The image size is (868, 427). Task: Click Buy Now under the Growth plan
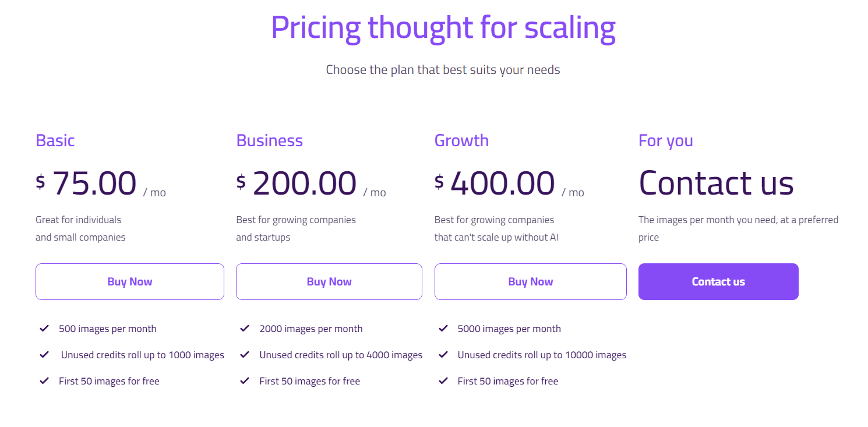pyautogui.click(x=530, y=281)
